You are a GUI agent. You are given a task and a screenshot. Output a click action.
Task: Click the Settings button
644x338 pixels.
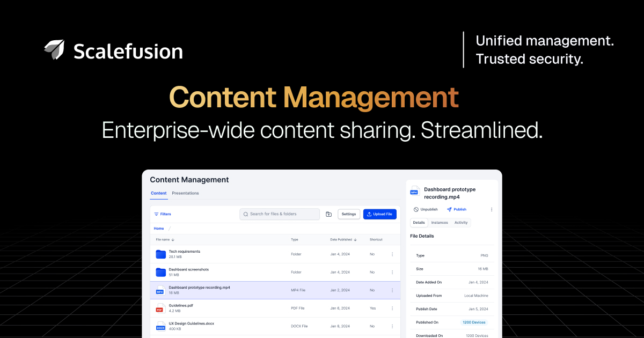(x=349, y=214)
